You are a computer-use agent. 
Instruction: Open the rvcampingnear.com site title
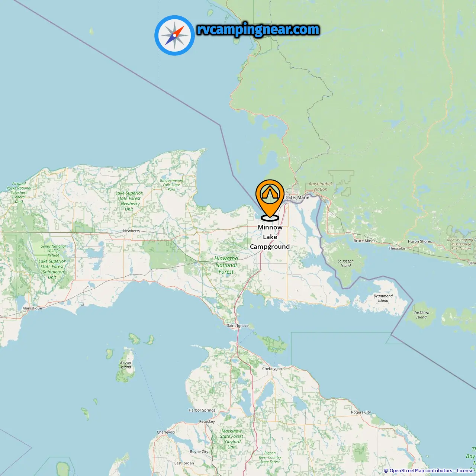[258, 30]
